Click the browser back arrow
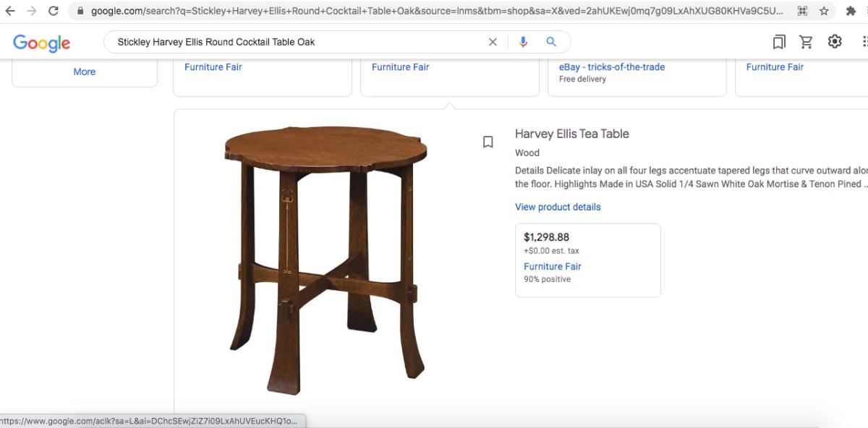 [x=10, y=11]
